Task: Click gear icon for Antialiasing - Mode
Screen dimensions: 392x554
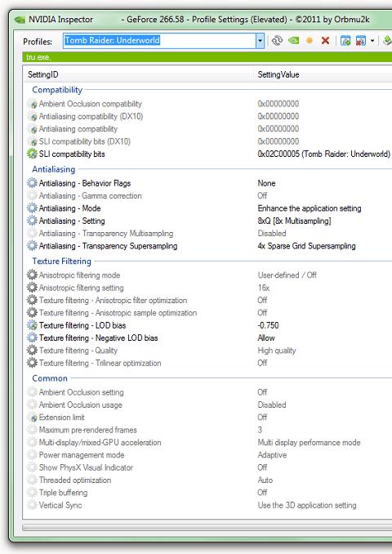Action: [32, 208]
